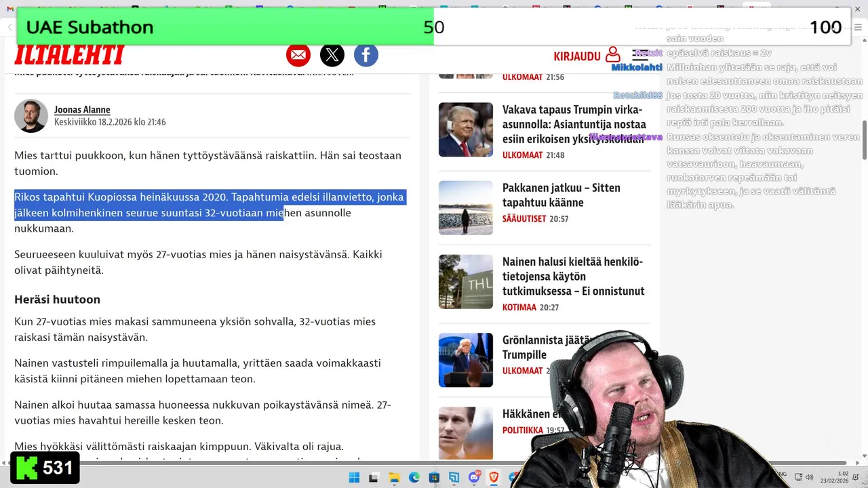
Task: Click the paragraph starting 'Nainen vastusteli rimpuilemalla'
Action: (x=197, y=371)
